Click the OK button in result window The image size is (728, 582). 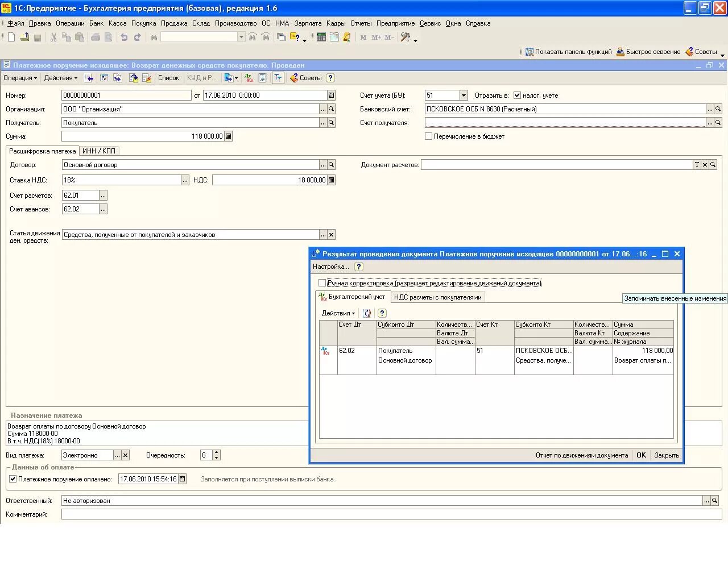tap(641, 455)
